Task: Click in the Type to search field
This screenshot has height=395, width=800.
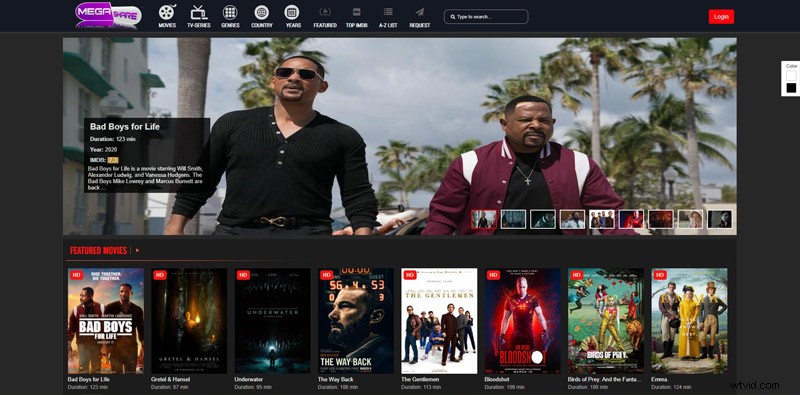Action: click(x=486, y=17)
